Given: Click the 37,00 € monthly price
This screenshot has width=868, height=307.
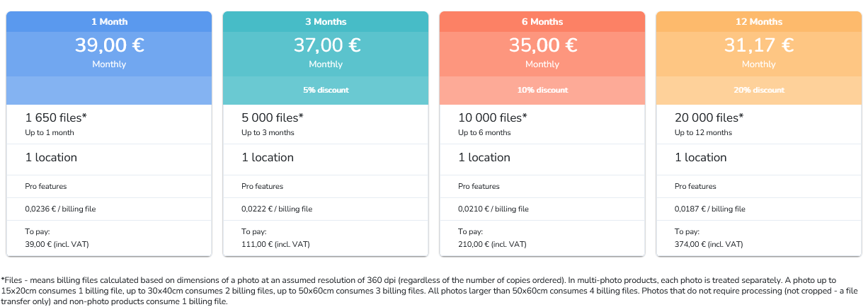Looking at the screenshot, I should pyautogui.click(x=326, y=46).
